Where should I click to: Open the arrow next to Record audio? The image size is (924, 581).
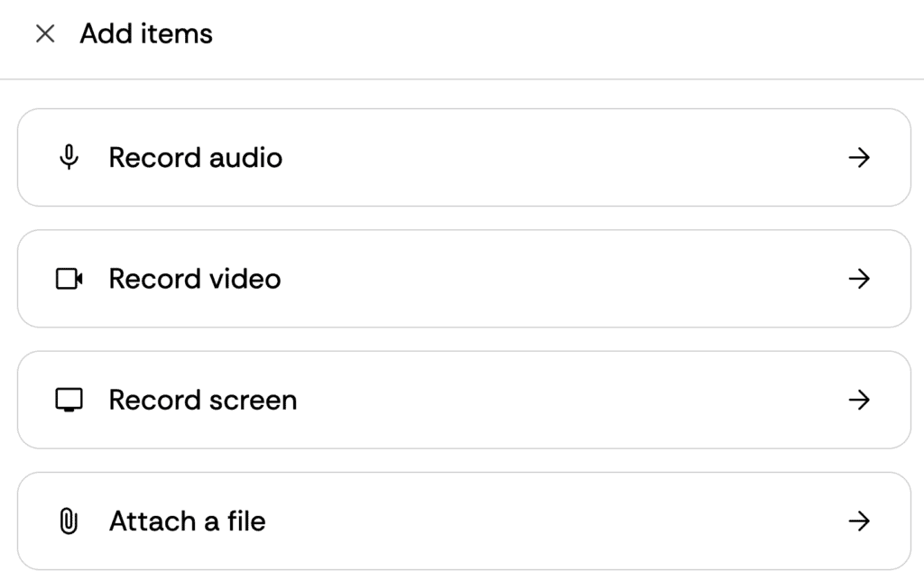point(859,158)
